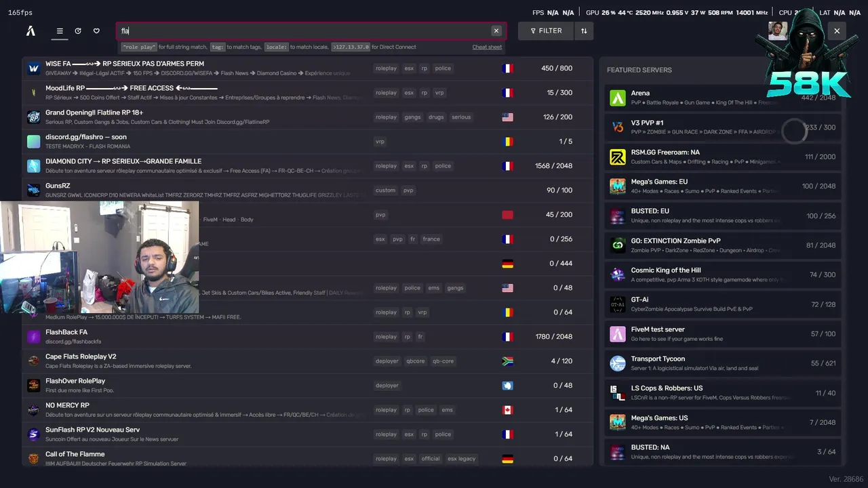Click the GunsRZ server icon
868x488 pixels.
(x=34, y=190)
